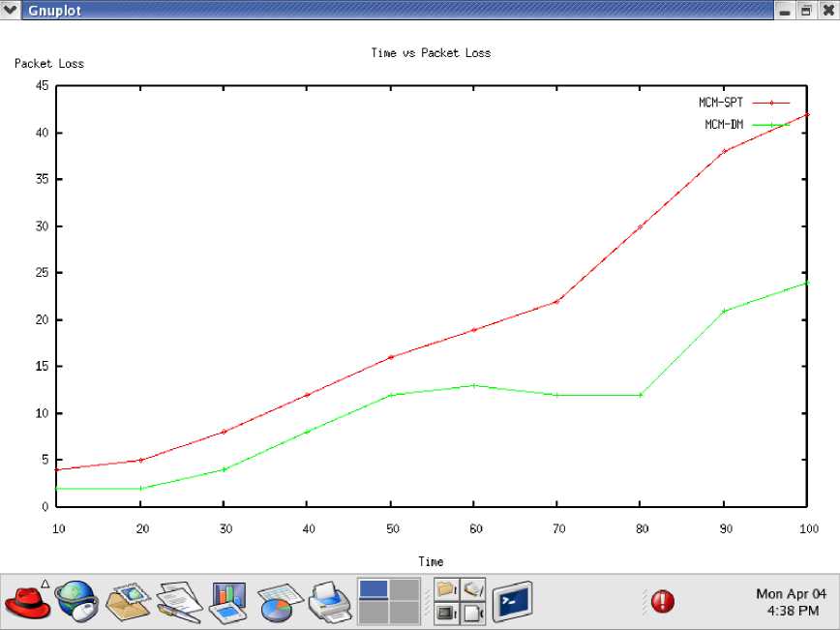Launch the word processor document icon
The height and width of the screenshot is (630, 840).
coord(179,602)
